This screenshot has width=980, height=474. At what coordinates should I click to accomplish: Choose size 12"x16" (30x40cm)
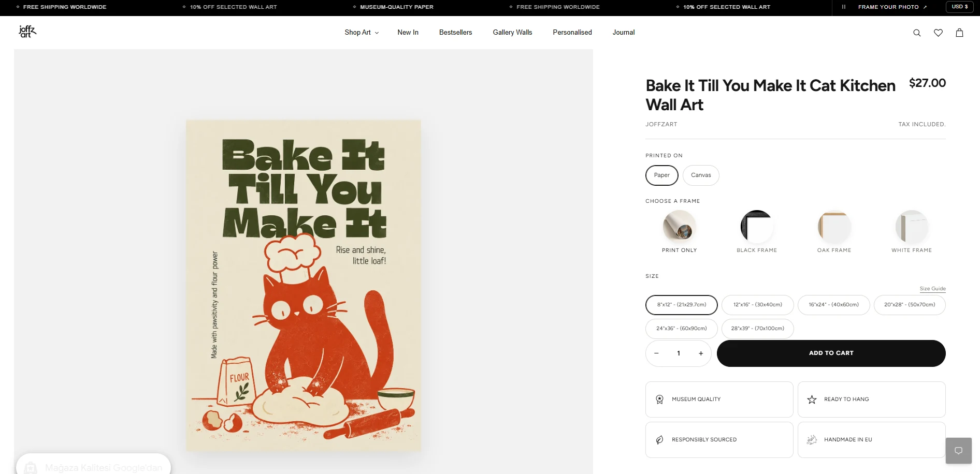(758, 305)
